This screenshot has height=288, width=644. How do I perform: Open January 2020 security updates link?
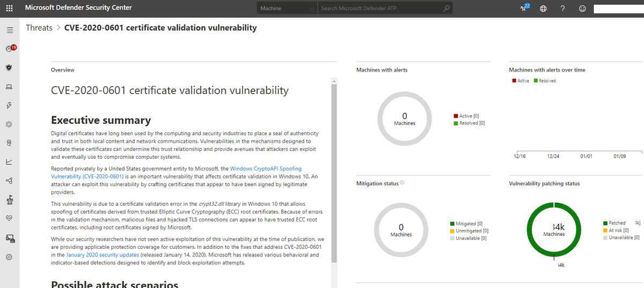pos(103,255)
